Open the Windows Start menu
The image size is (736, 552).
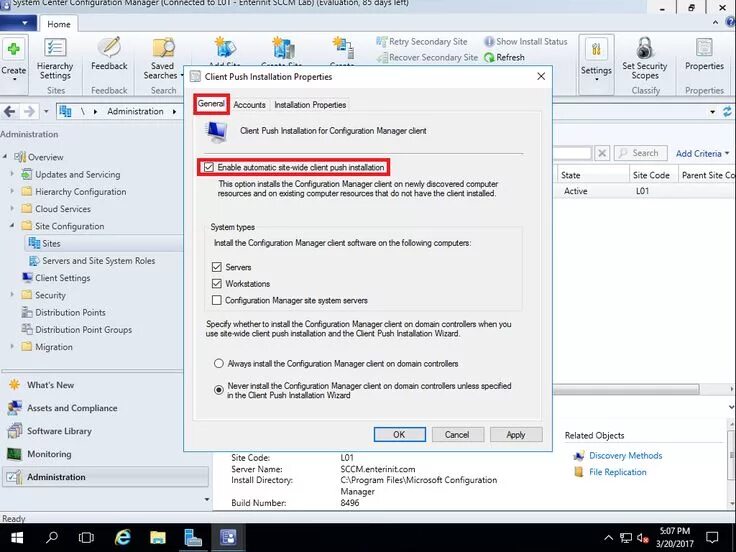pos(17,537)
